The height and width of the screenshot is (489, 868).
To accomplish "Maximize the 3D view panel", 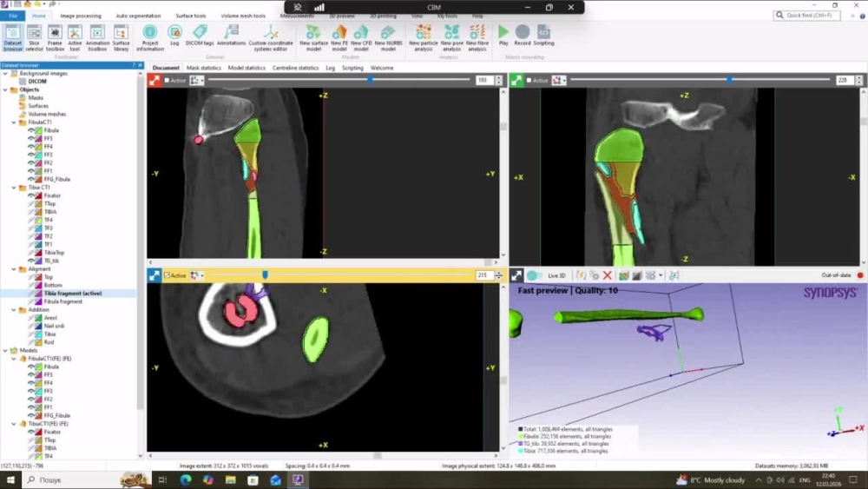I will 516,275.
